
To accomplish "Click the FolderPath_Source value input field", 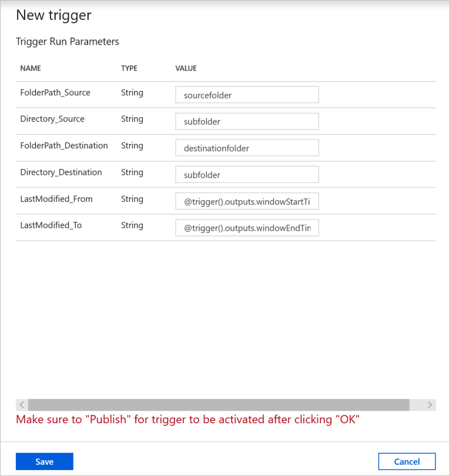I will (x=247, y=94).
